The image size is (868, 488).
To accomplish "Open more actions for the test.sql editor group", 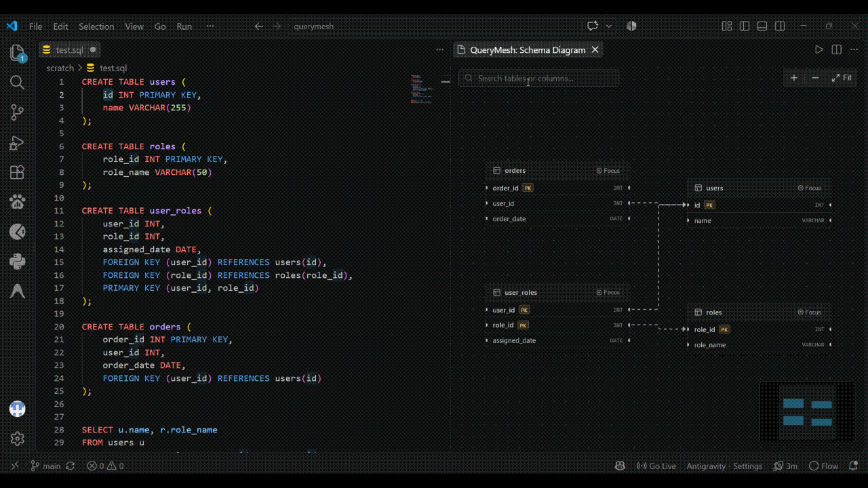I will click(439, 49).
